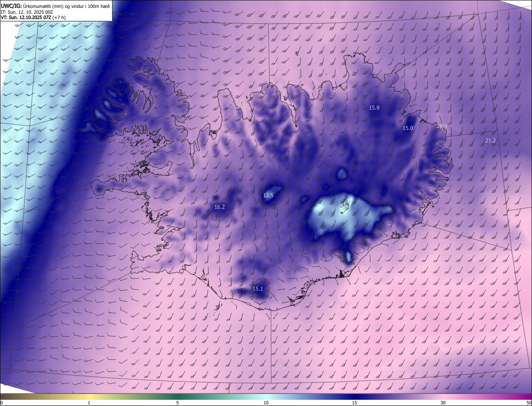Viewport: 532px width, 406px height.
Task: Click the colorbar tick label 15
Action: (355, 403)
